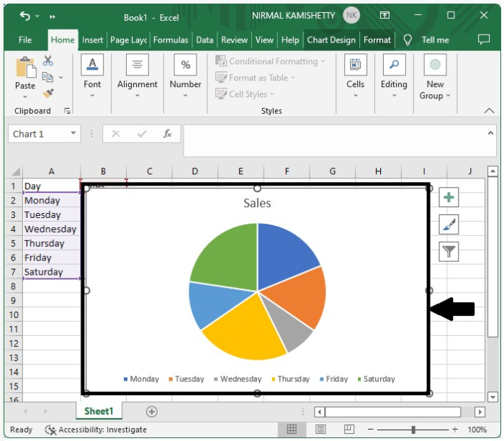The width and height of the screenshot is (504, 441).
Task: Go to the Formulas tab
Action: coord(171,40)
